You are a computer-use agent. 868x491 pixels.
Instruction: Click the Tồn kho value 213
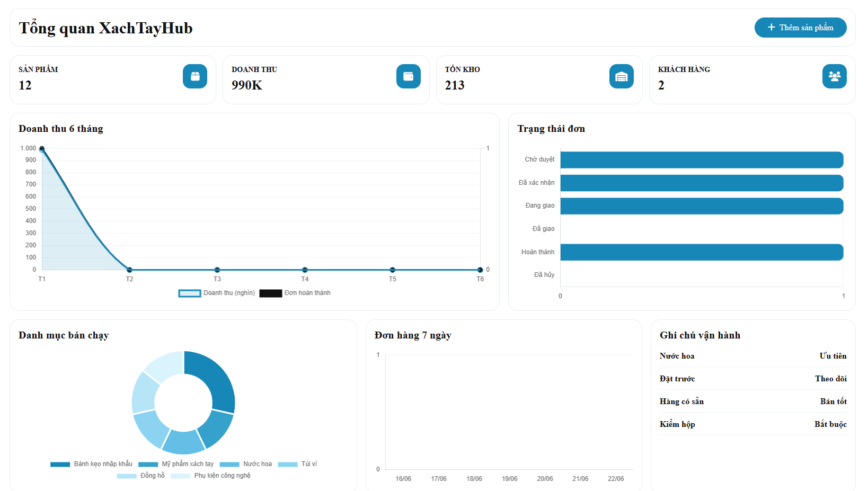click(x=455, y=85)
